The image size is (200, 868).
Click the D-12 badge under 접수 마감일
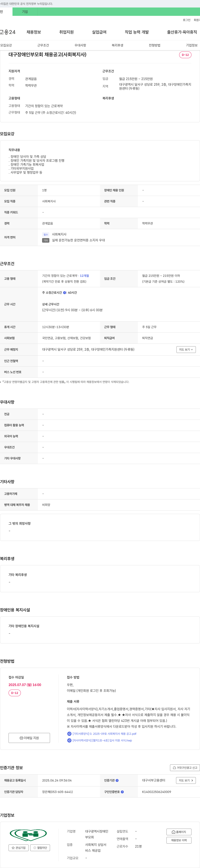coord(14,693)
